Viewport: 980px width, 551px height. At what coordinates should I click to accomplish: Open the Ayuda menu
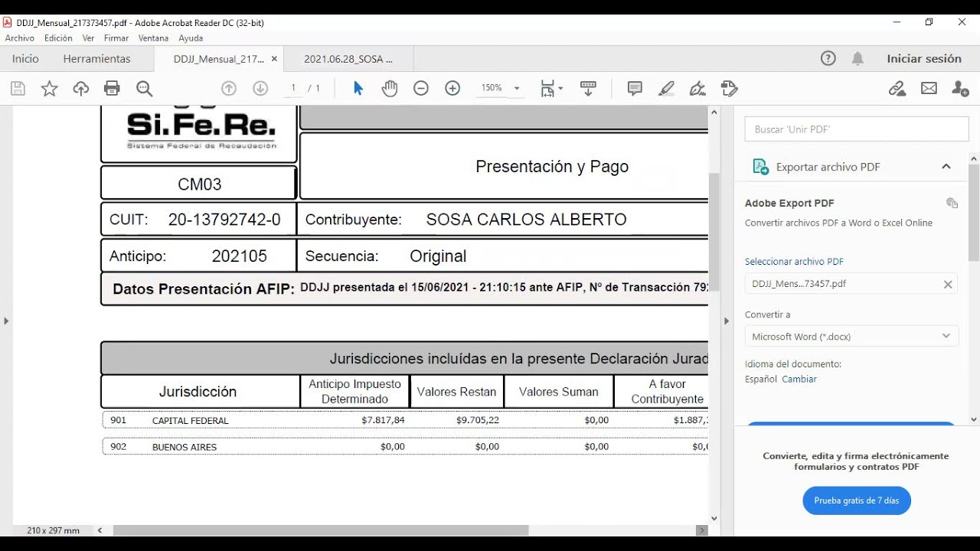pyautogui.click(x=191, y=38)
